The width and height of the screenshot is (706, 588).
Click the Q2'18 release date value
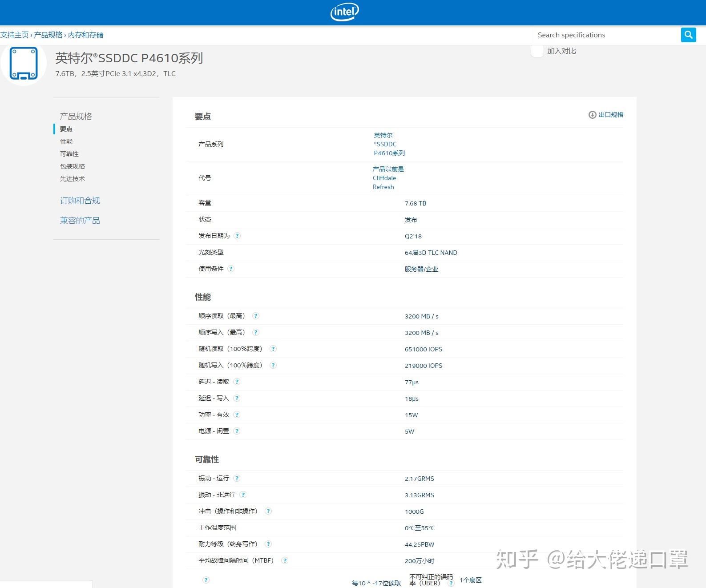coord(413,236)
